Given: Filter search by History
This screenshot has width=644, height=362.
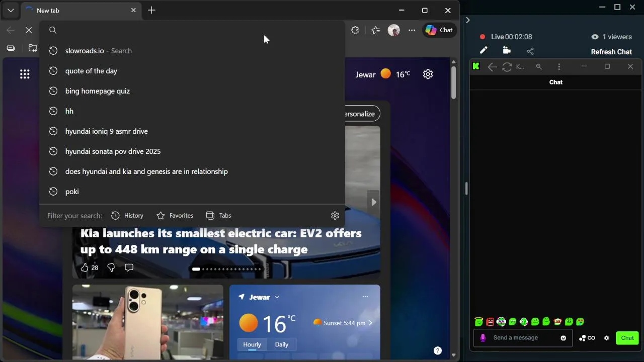Looking at the screenshot, I should pyautogui.click(x=127, y=215).
